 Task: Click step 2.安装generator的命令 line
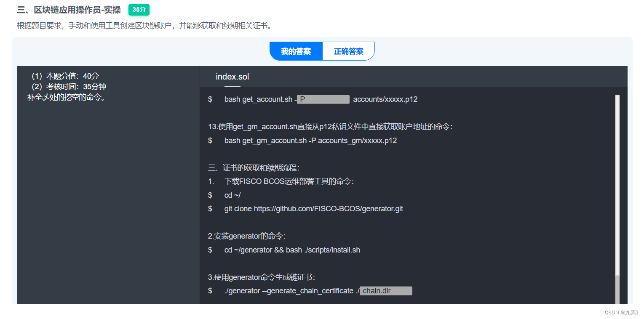(x=247, y=236)
